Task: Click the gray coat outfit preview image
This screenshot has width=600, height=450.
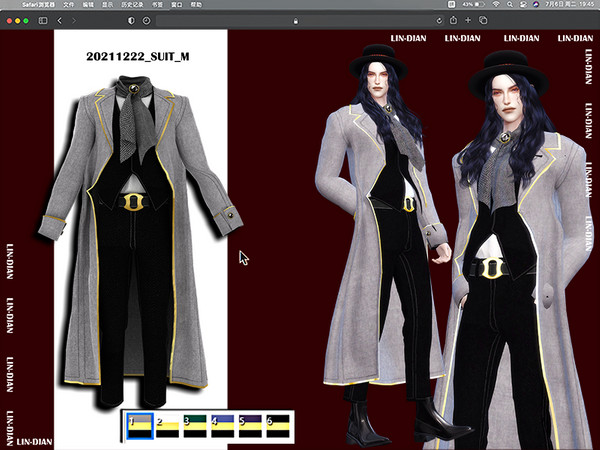Action: [x=140, y=241]
